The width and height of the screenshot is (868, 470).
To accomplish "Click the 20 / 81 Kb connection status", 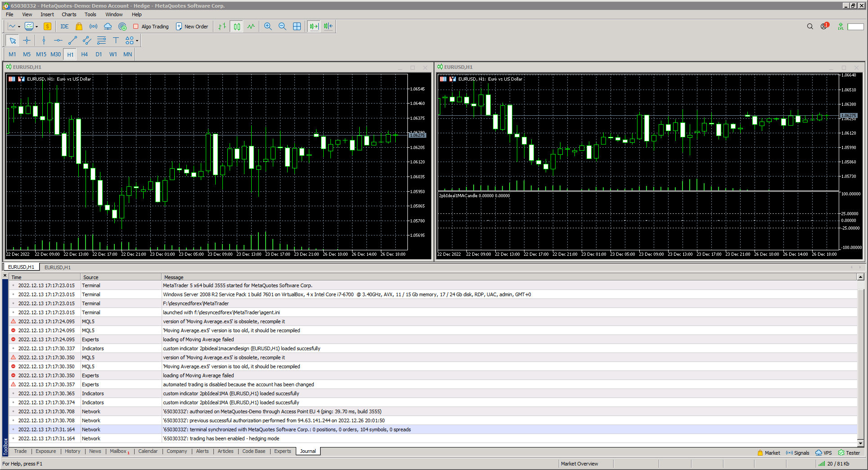I will coord(834,464).
